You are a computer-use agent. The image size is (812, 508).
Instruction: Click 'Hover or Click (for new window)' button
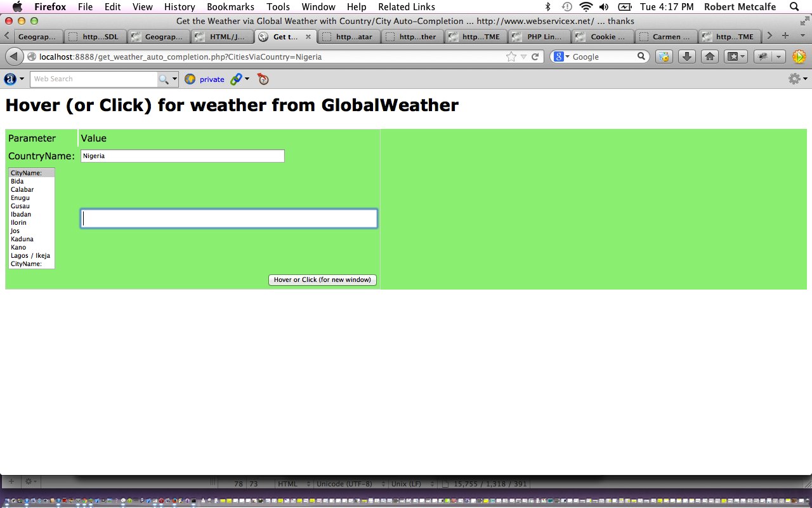click(x=322, y=279)
